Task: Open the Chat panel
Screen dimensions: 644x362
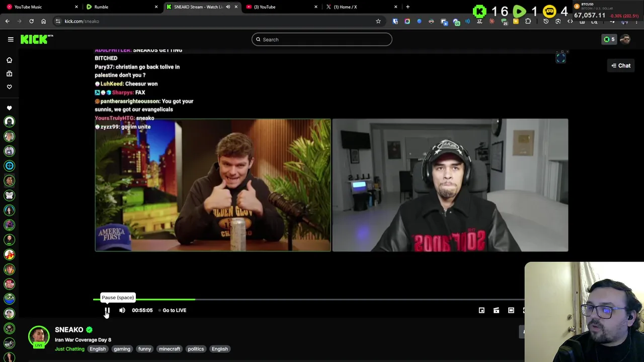Action: click(621, 65)
